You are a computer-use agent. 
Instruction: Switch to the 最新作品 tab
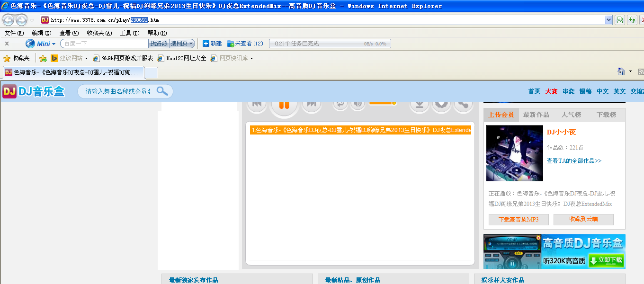(x=536, y=115)
